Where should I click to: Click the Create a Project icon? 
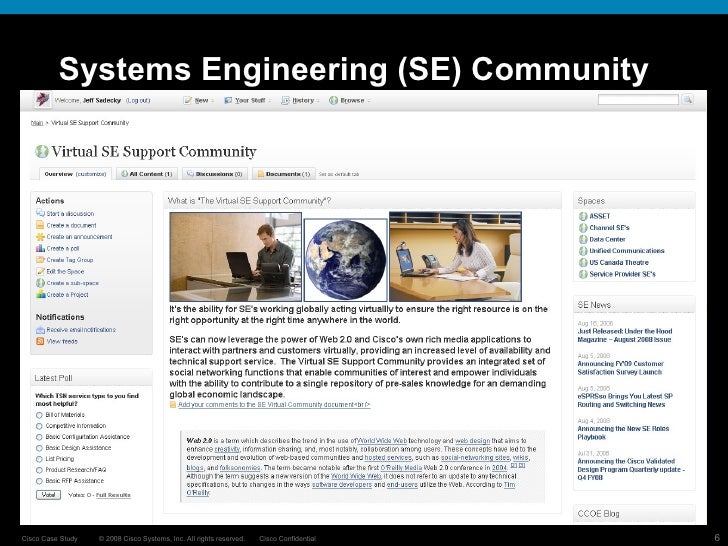pyautogui.click(x=40, y=294)
